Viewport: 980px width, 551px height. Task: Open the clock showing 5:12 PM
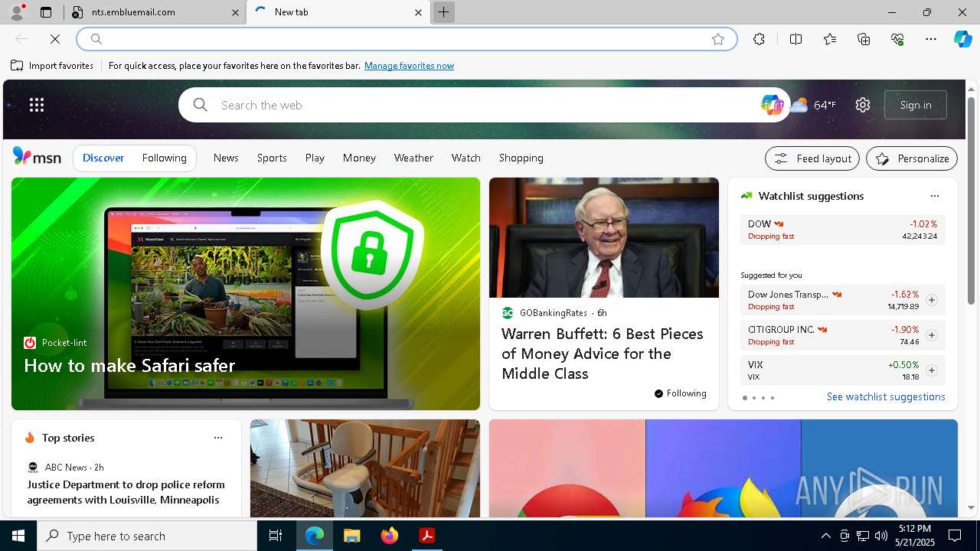click(x=914, y=536)
